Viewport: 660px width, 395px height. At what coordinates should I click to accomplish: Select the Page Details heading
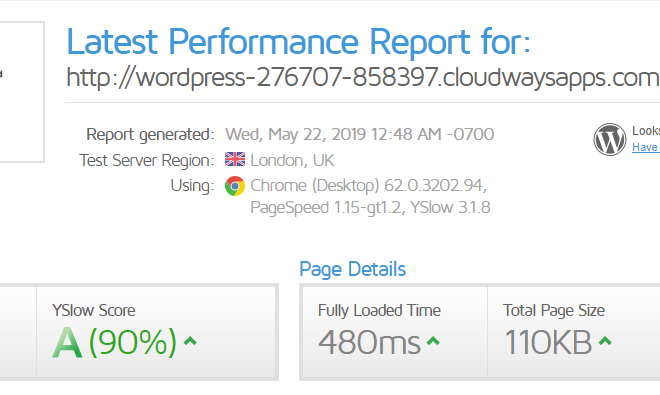[353, 269]
